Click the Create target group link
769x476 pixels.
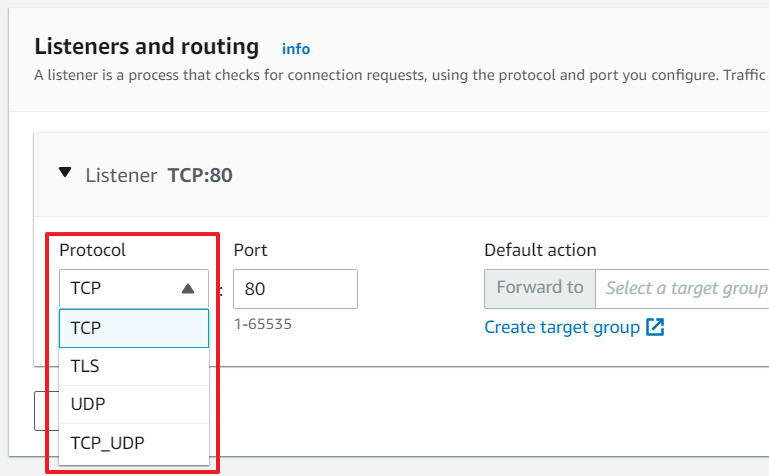pos(562,327)
